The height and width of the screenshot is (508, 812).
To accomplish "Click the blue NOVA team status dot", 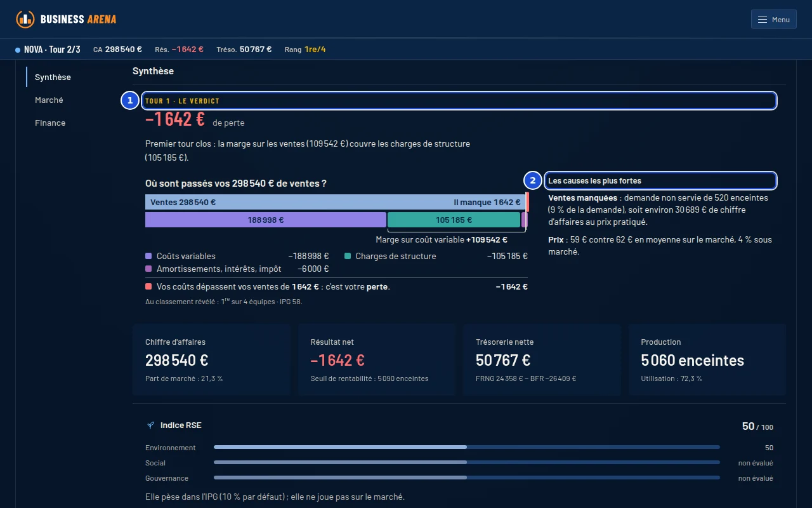I will coord(18,50).
